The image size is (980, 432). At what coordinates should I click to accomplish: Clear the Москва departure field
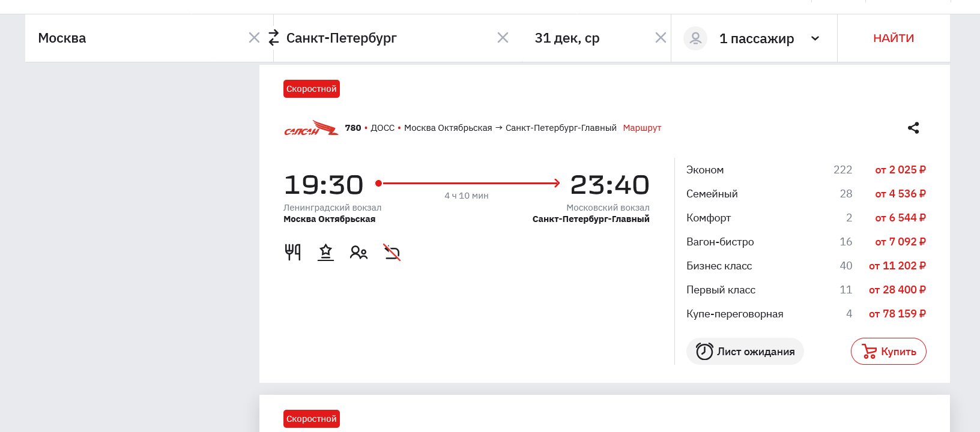click(254, 38)
